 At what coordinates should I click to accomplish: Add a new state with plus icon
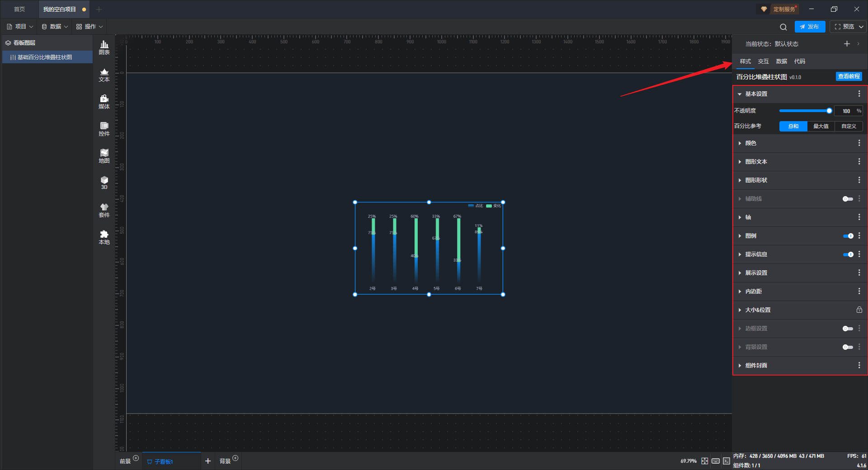[x=847, y=44]
